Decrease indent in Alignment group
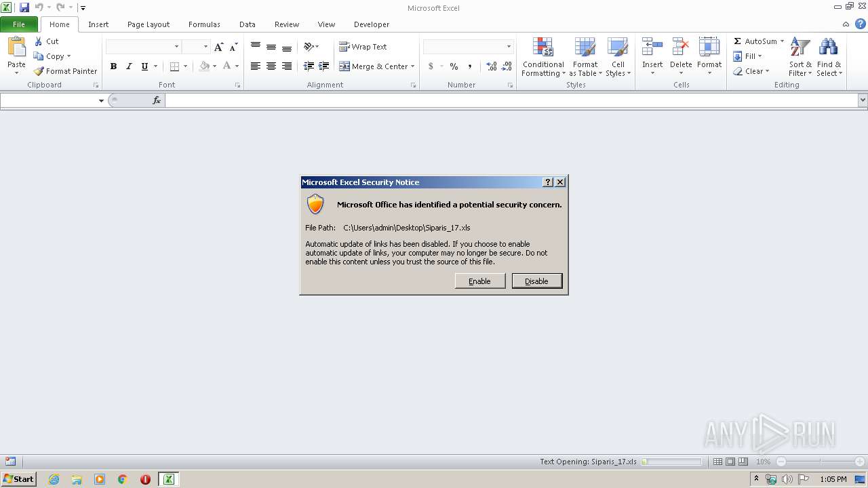The image size is (868, 488). point(309,66)
